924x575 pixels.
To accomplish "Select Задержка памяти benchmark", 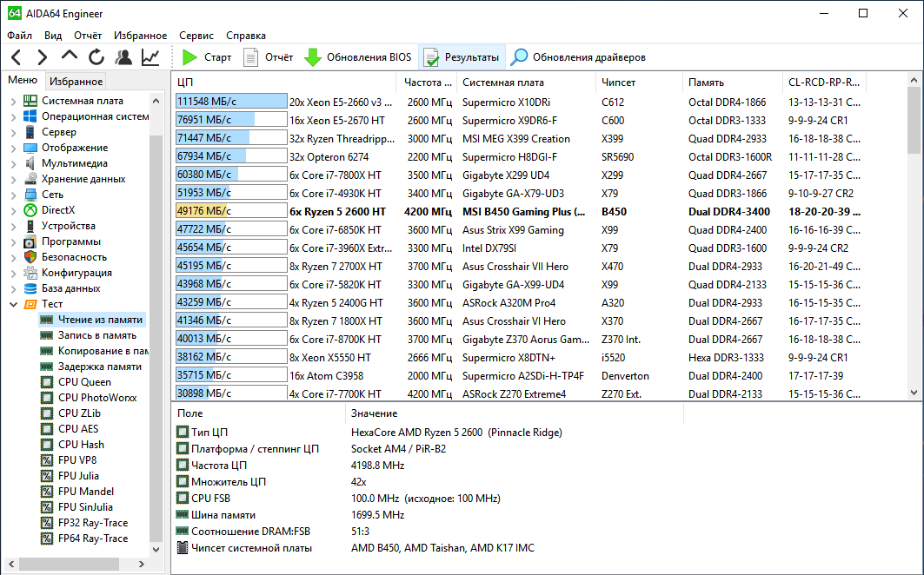I will click(100, 367).
